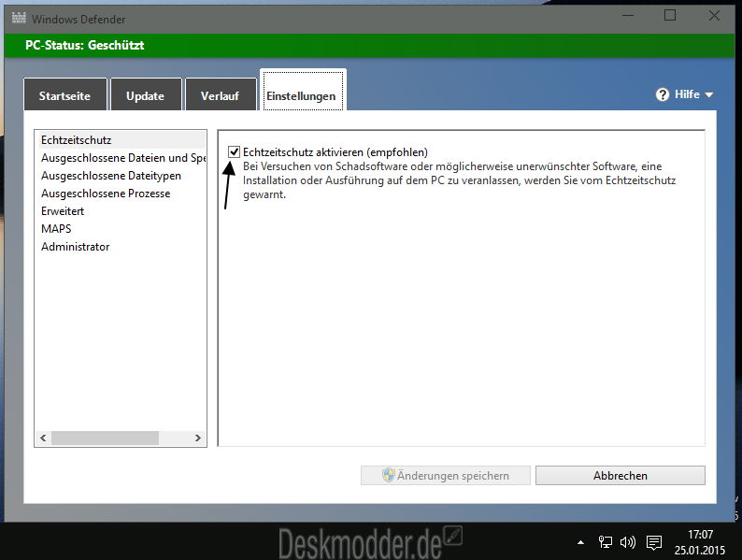Open the Verlauf tab
Viewport: 742px width, 560px height.
click(220, 95)
